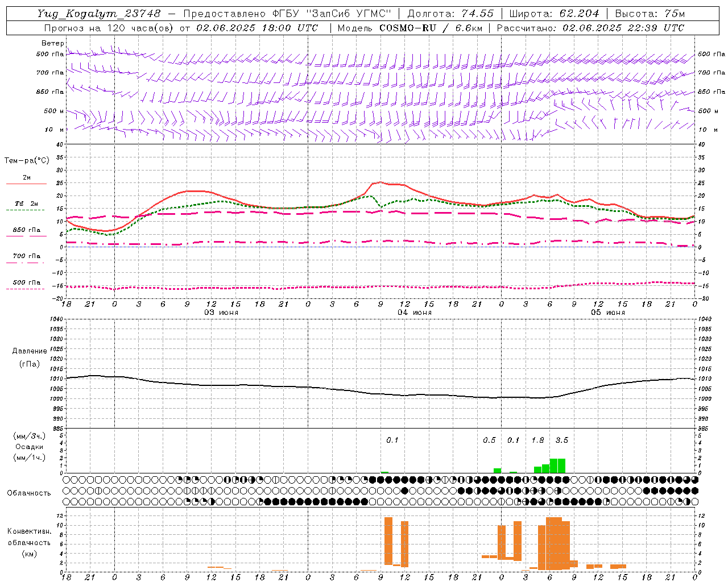The image size is (728, 582).
Task: Click the (мм/1ч.) precipitation unit label
Action: 29,458
